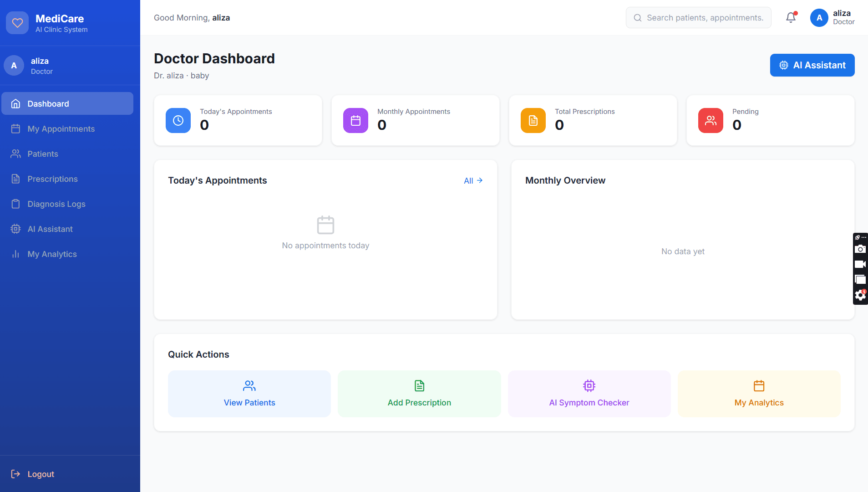Click the Dr. aliza · baby subtitle
This screenshot has width=868, height=492.
(x=182, y=76)
